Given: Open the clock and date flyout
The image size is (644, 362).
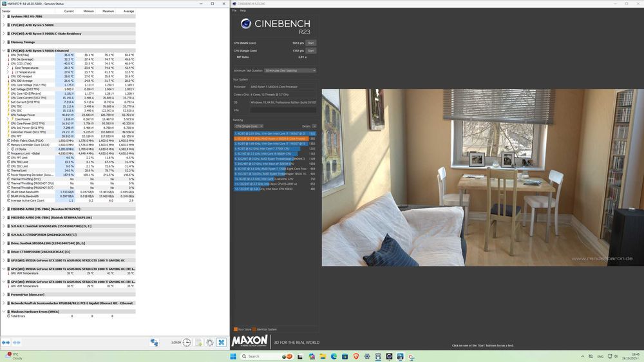Looking at the screenshot, I should (632, 356).
